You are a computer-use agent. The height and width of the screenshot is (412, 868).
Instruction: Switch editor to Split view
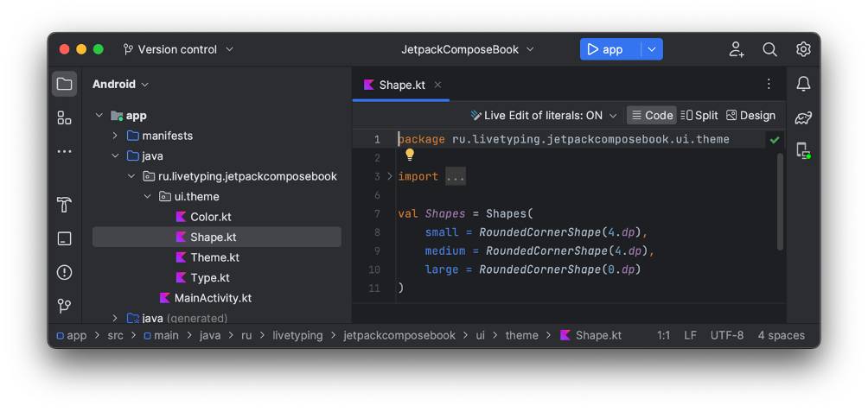coord(699,115)
